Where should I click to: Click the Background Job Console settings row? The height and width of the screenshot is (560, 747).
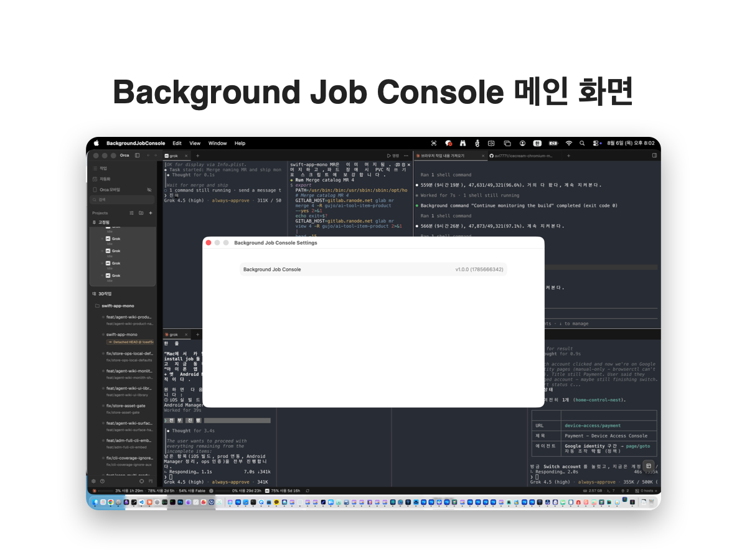374,269
